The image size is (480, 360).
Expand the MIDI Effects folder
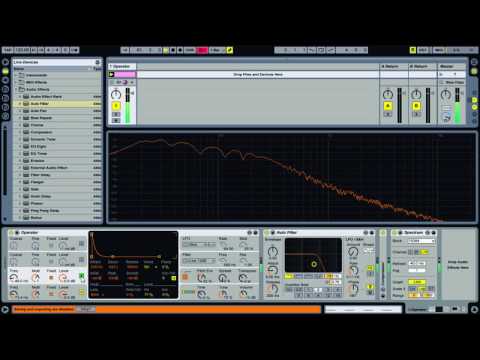pyautogui.click(x=16, y=82)
